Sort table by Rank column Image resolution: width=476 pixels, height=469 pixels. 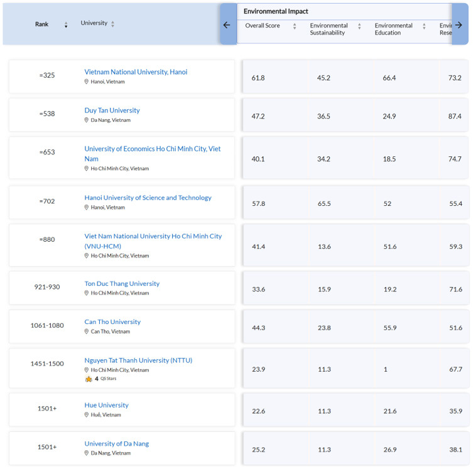pos(66,24)
